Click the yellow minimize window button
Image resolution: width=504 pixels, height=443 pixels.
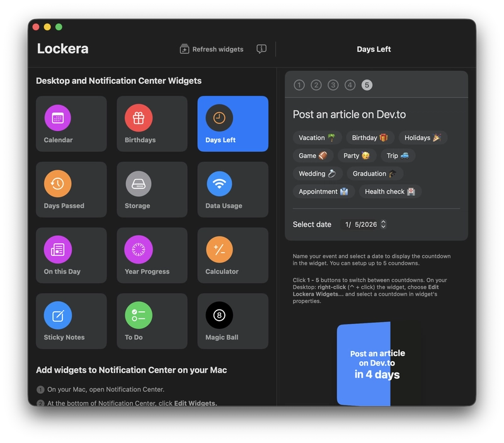(x=47, y=27)
